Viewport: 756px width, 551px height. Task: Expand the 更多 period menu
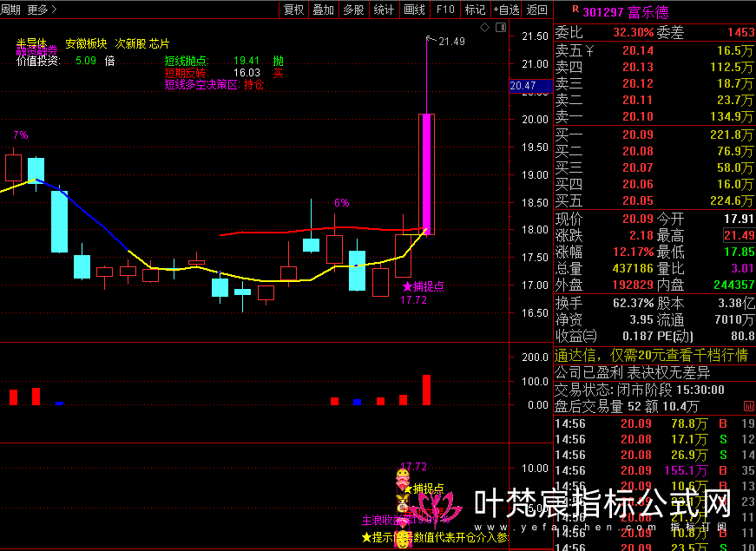42,10
